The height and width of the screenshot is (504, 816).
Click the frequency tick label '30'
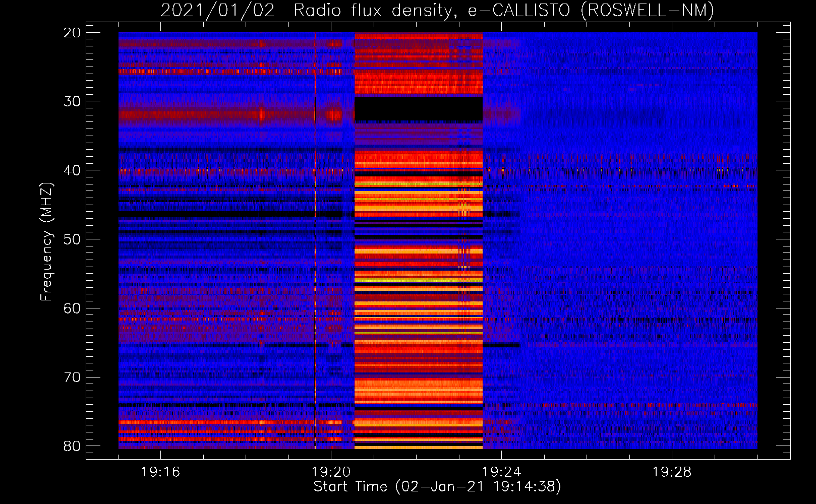click(x=72, y=101)
